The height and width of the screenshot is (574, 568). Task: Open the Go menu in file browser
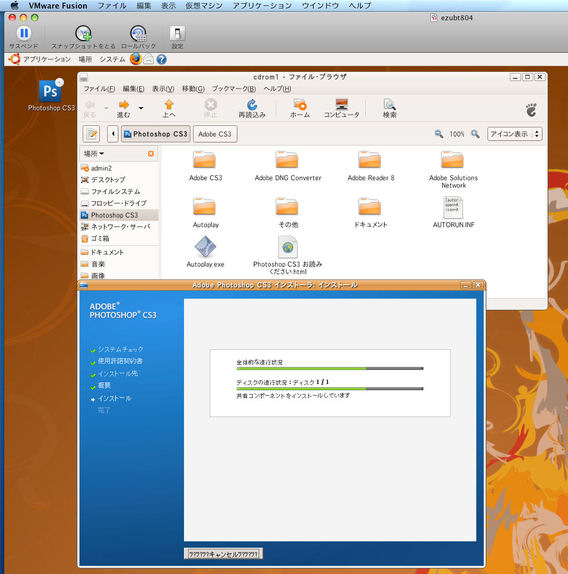[193, 89]
